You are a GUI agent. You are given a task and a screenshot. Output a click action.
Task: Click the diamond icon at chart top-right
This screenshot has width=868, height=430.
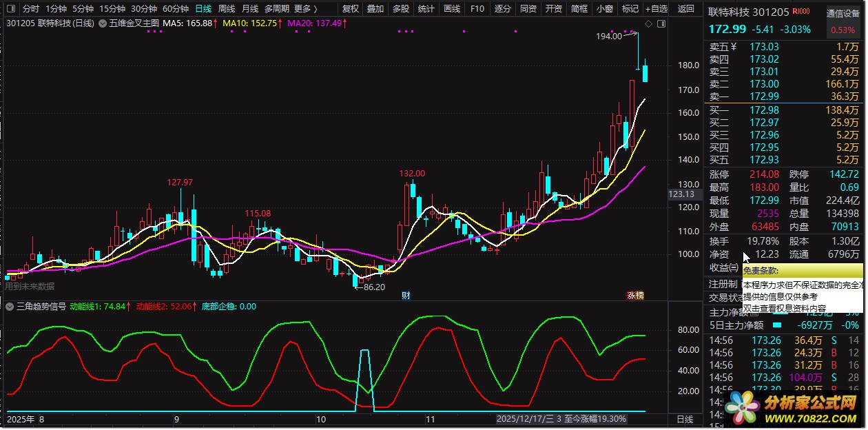point(649,23)
